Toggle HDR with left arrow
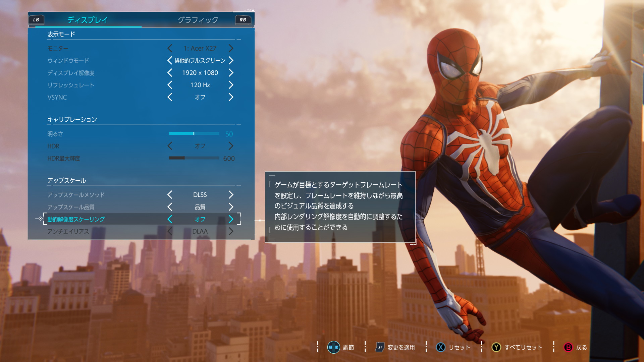 tap(170, 146)
